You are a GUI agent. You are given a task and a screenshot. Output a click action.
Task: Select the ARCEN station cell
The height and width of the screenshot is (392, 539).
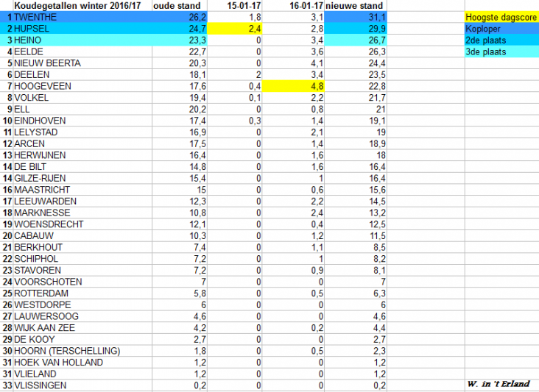[82, 143]
